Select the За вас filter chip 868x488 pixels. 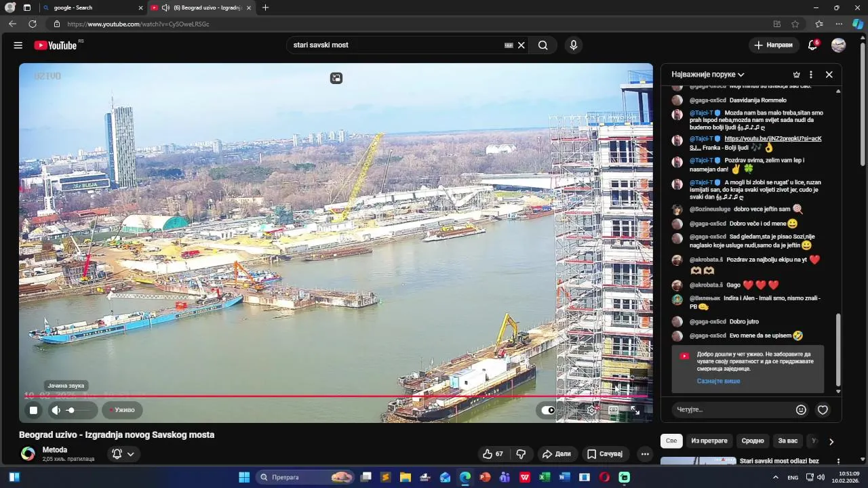(x=788, y=441)
